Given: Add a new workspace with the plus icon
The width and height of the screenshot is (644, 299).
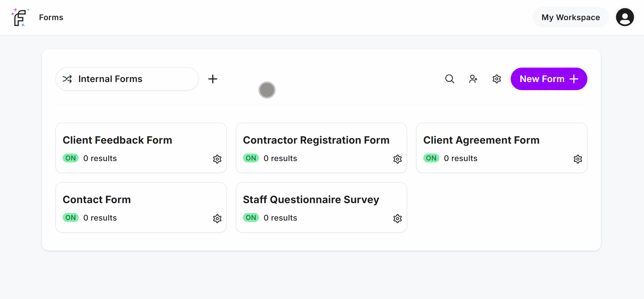Looking at the screenshot, I should tap(213, 79).
